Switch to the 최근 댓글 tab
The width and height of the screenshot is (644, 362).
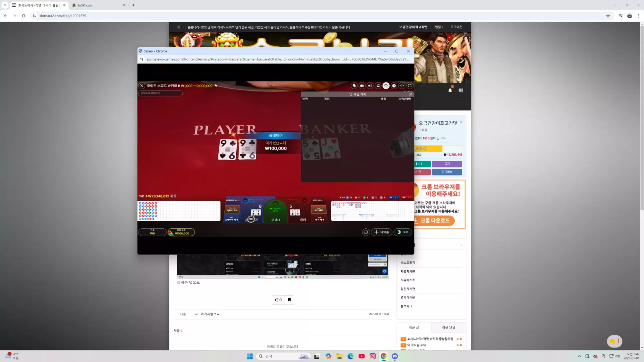pos(449,327)
